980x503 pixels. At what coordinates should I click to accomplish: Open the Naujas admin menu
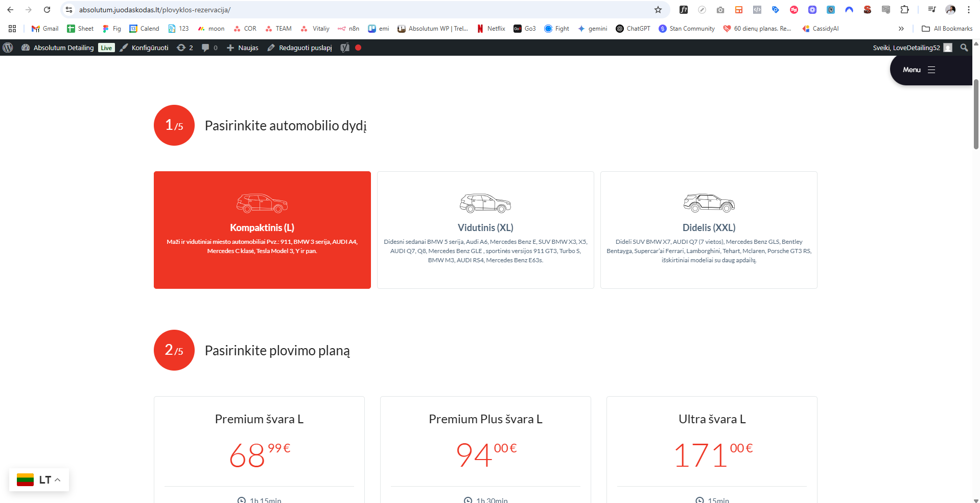[243, 48]
